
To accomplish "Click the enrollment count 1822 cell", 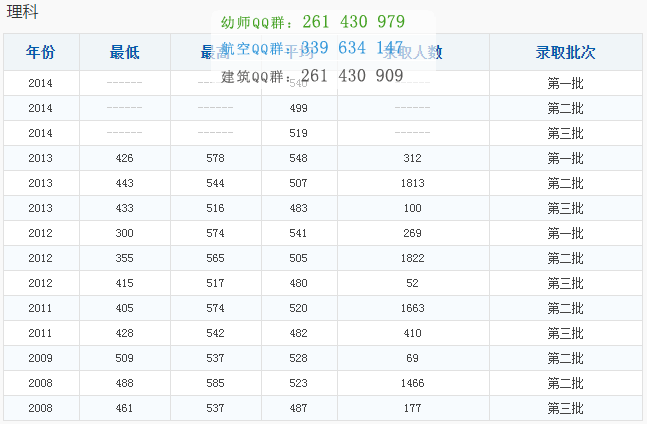I will [412, 258].
